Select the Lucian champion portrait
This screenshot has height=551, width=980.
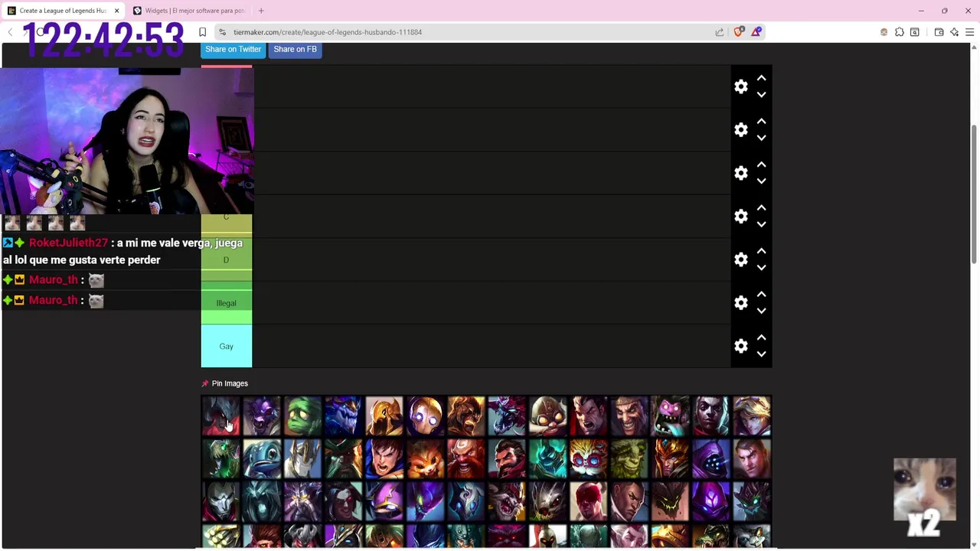point(629,501)
